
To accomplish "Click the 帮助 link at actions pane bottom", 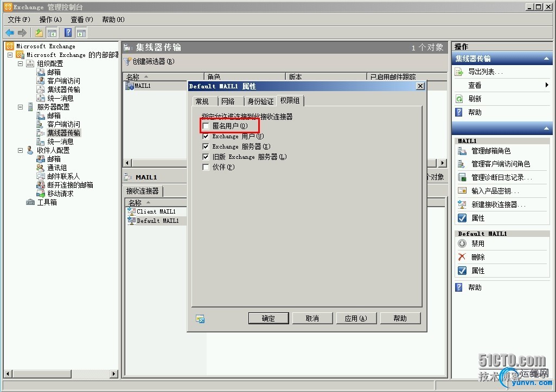I will 475,287.
